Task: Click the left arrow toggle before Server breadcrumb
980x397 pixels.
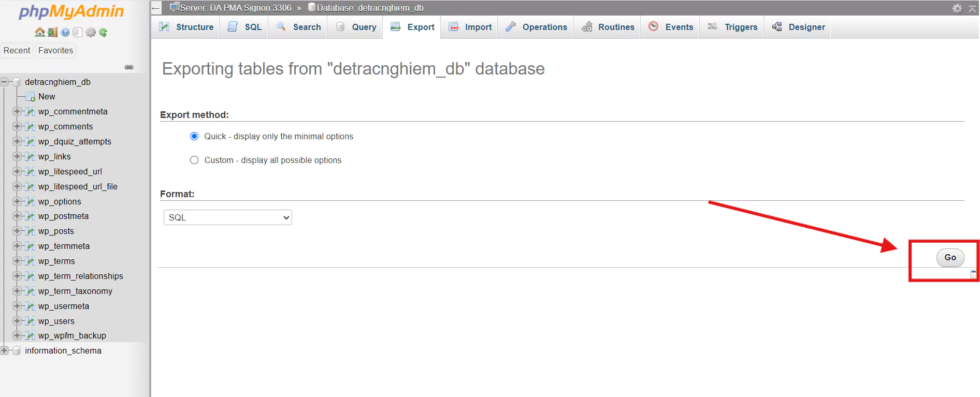Action: [x=156, y=8]
